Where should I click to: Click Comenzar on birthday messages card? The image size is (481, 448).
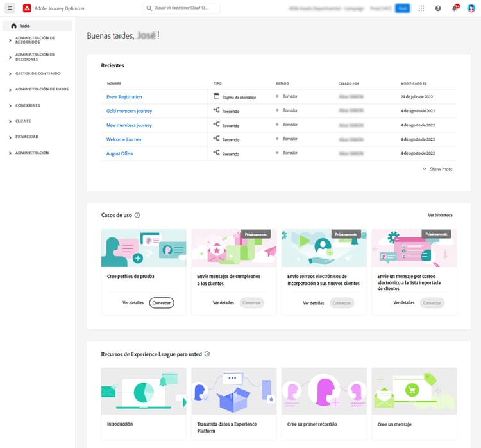pyautogui.click(x=251, y=303)
